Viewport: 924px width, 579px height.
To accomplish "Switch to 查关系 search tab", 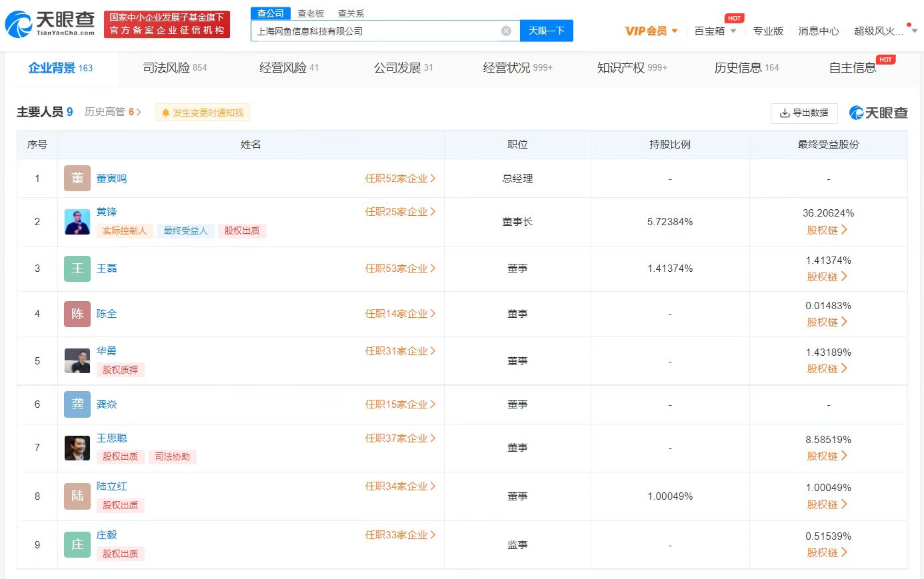I will pos(351,13).
